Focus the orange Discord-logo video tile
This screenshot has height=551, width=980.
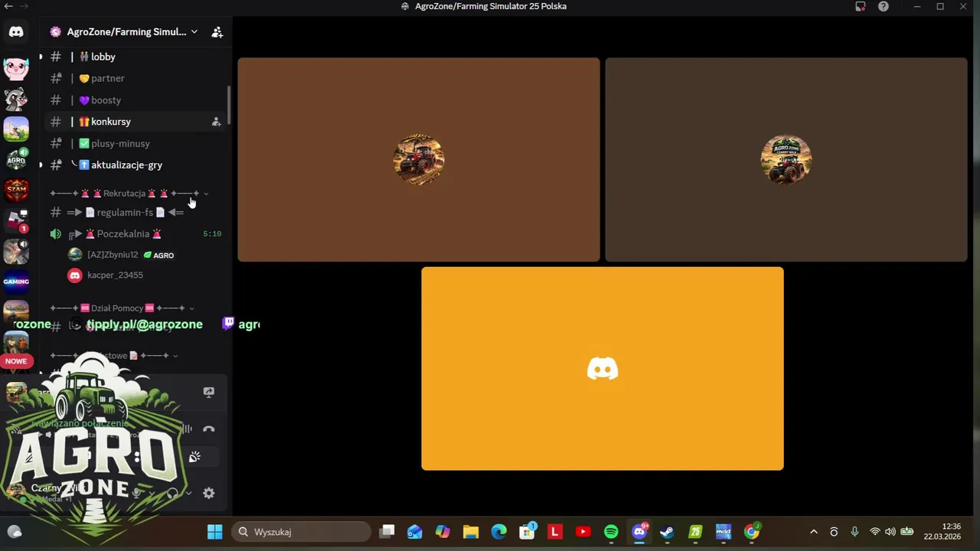tap(603, 369)
